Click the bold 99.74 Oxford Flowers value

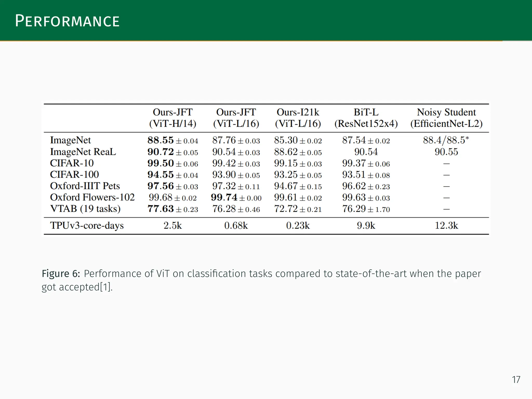pyautogui.click(x=224, y=197)
